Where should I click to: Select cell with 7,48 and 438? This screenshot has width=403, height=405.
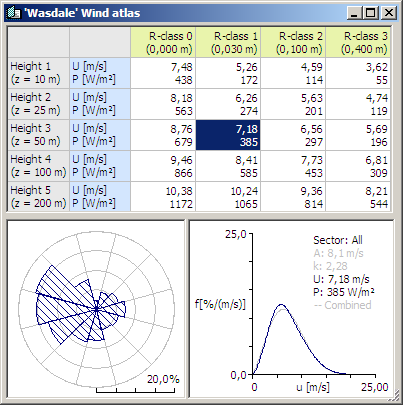[x=163, y=73]
